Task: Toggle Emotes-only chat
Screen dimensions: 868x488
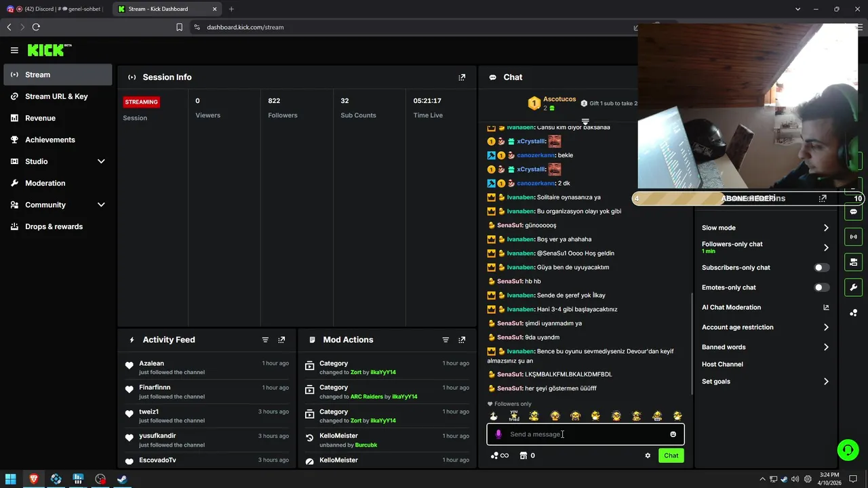Action: click(x=821, y=287)
